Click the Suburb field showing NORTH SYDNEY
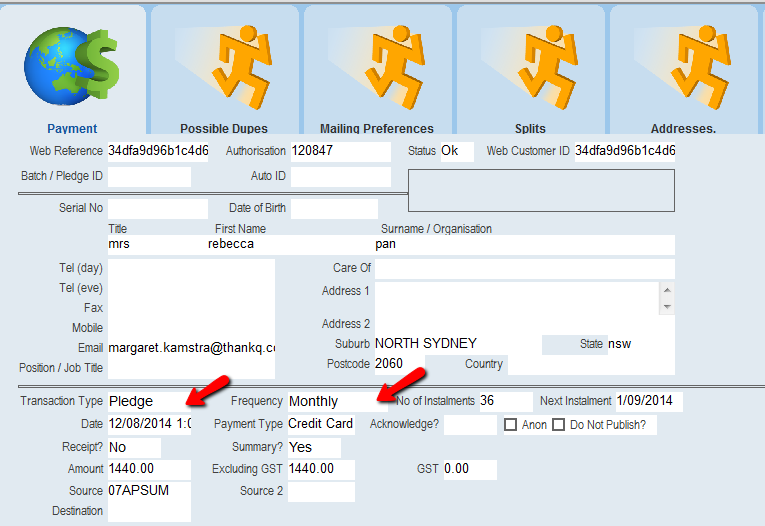 455,344
